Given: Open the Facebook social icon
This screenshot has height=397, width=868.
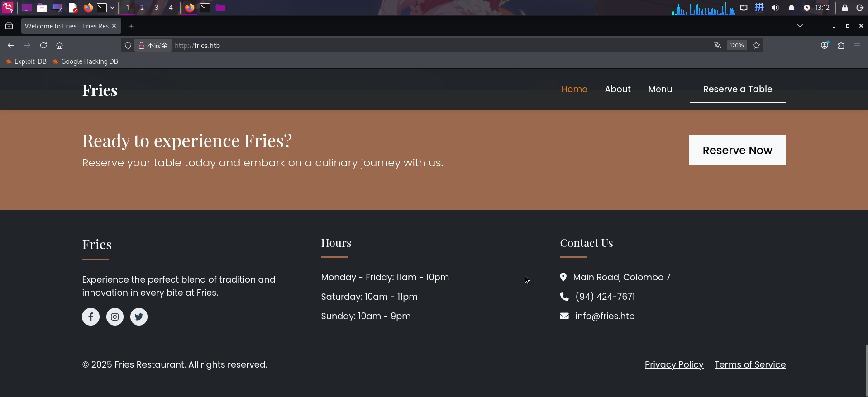Looking at the screenshot, I should [91, 317].
